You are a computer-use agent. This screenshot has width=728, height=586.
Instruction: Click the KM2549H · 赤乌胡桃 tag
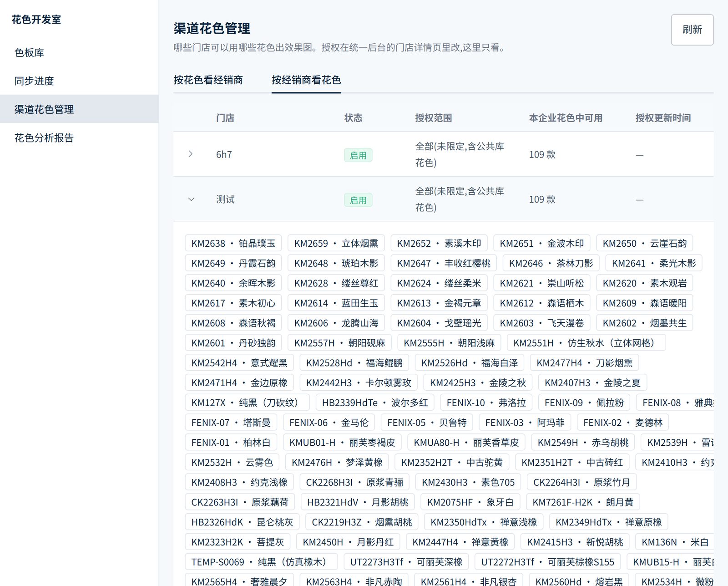point(583,443)
